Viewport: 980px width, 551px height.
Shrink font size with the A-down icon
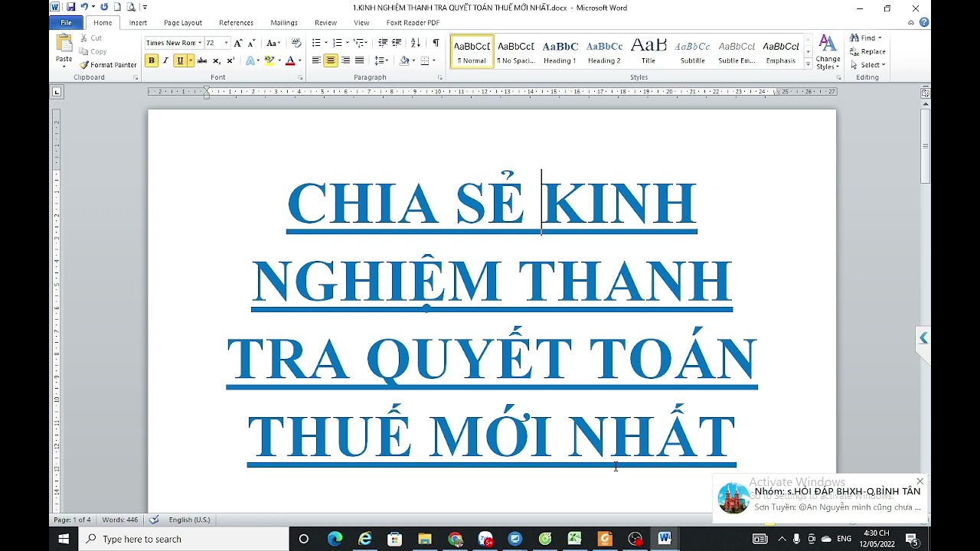coord(251,43)
